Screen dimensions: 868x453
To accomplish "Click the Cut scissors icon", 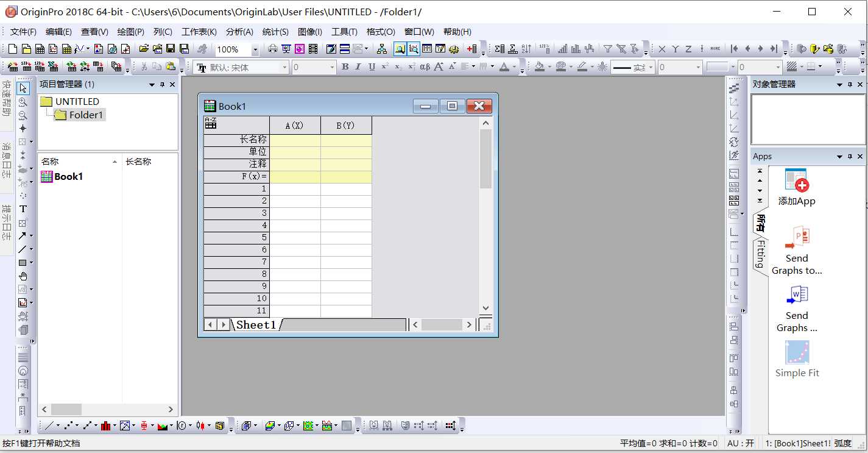I will pyautogui.click(x=144, y=66).
